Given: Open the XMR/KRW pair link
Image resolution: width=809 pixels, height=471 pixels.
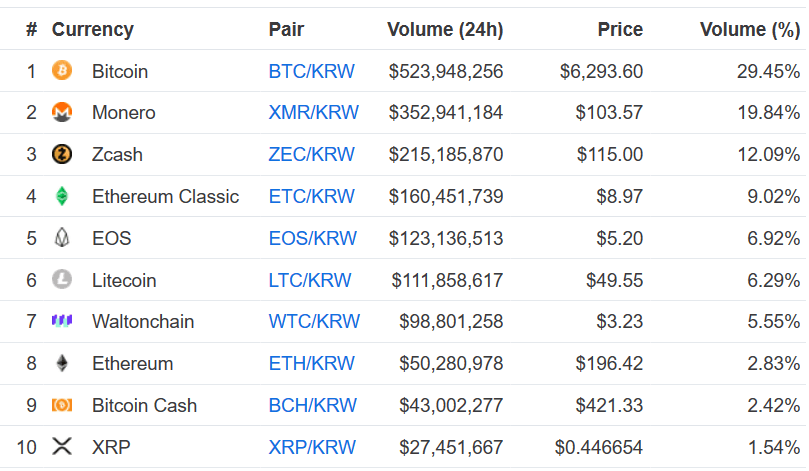Looking at the screenshot, I should point(314,112).
